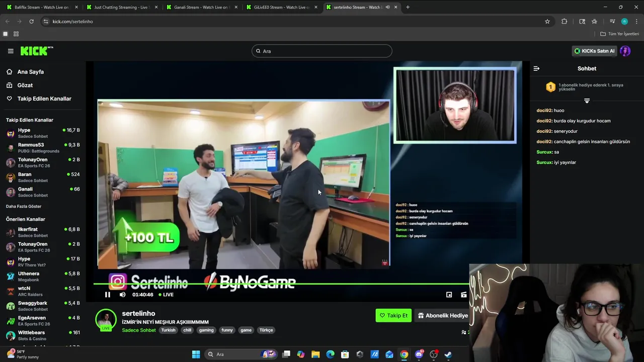Reload the page
Screen dimensions: 644x362
31,21
